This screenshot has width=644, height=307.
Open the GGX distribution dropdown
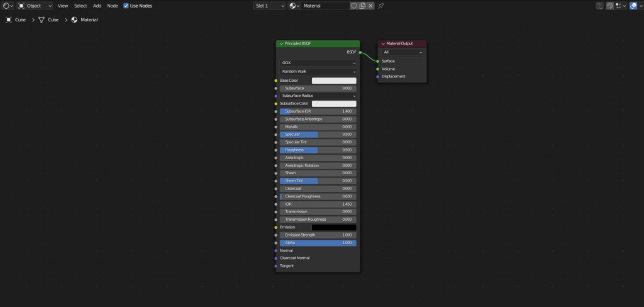point(318,63)
